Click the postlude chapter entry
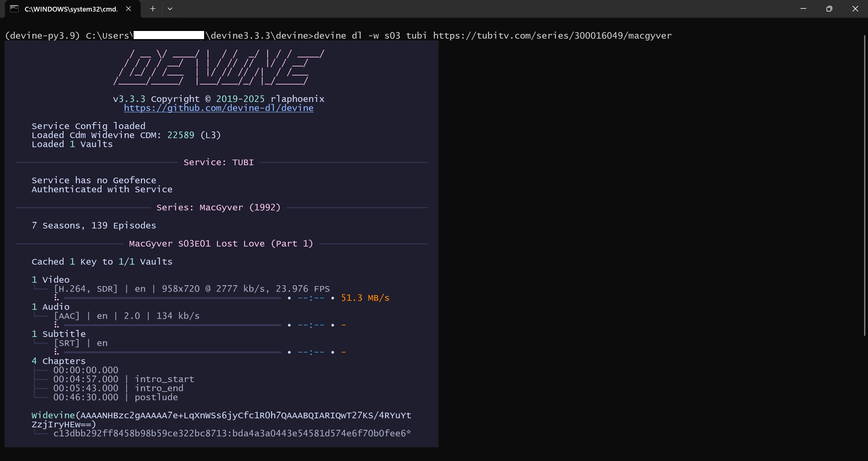This screenshot has height=461, width=868. point(156,397)
